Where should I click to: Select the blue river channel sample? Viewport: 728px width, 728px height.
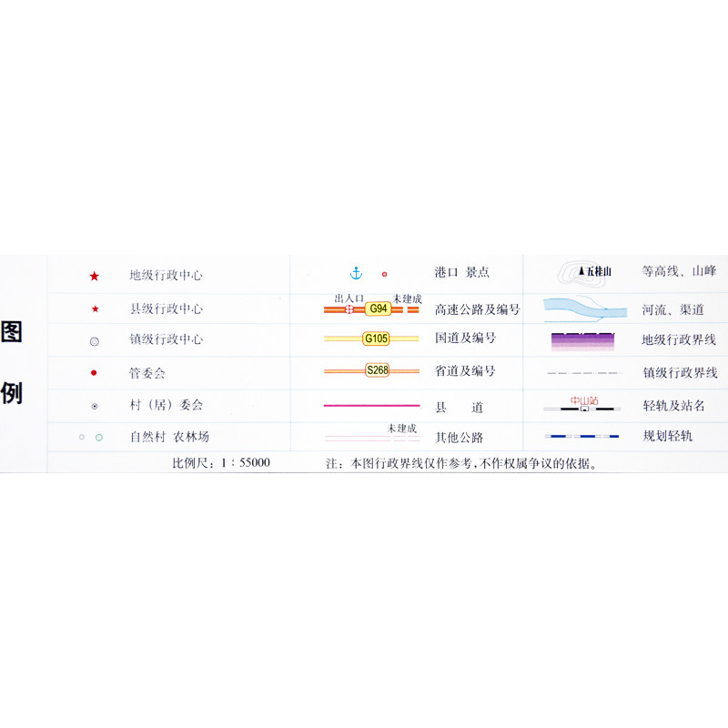click(x=585, y=308)
